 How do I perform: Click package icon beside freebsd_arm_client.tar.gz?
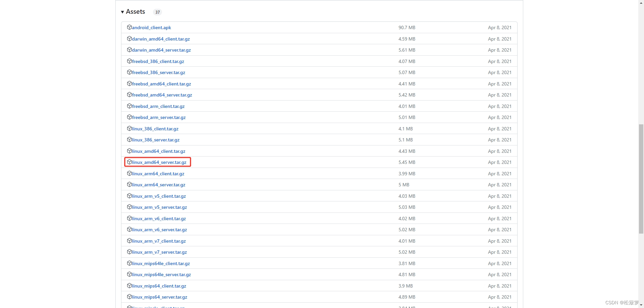pos(129,106)
